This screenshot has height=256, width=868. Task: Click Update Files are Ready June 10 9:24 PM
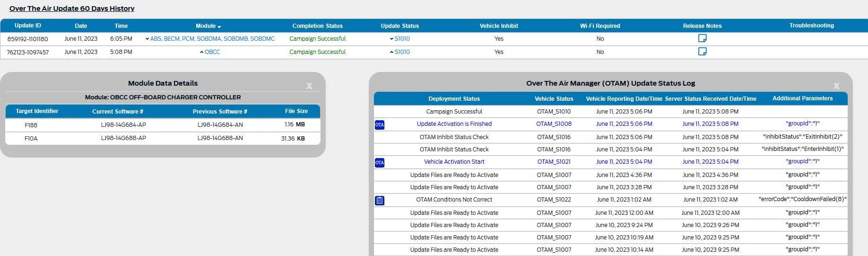[454, 225]
